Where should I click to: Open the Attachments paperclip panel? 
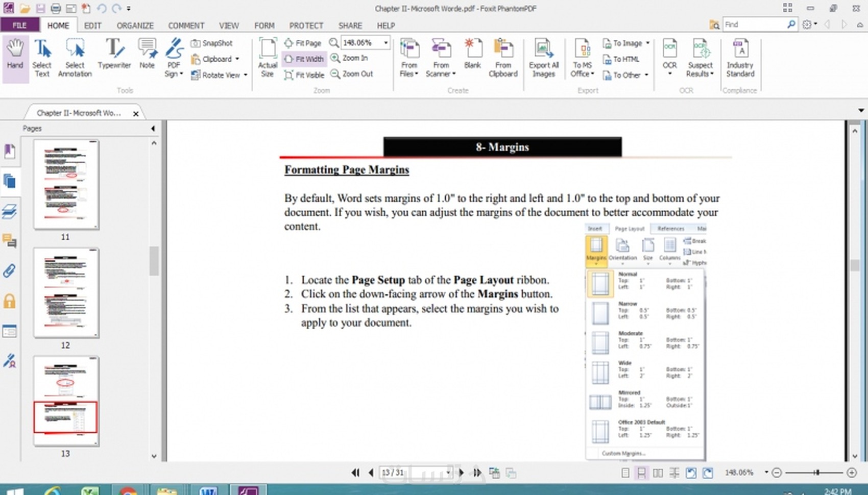coord(9,270)
